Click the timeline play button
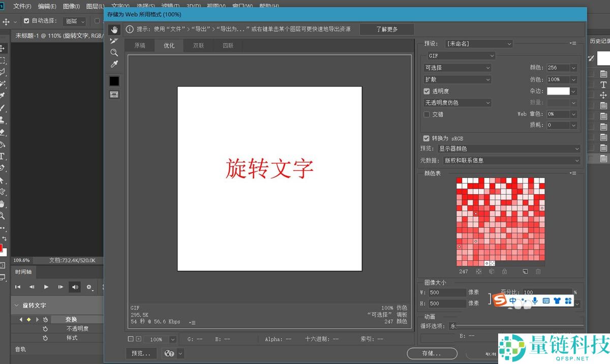The height and width of the screenshot is (364, 610). pos(46,287)
